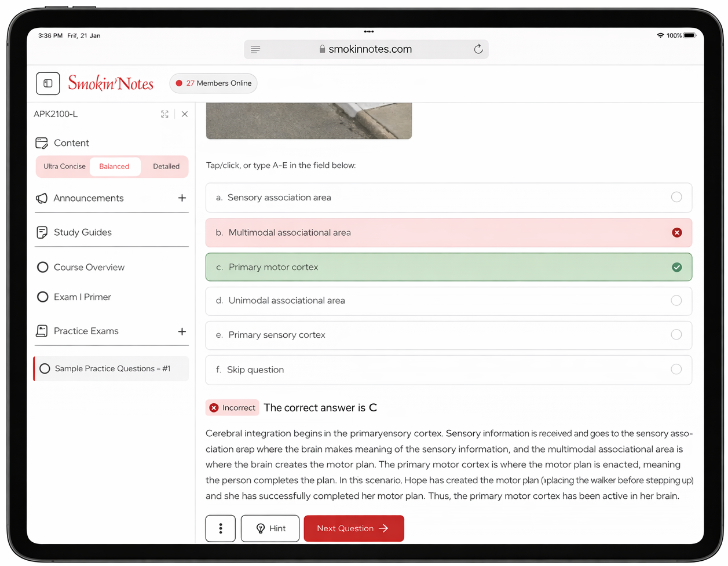Viewport: 728px width, 566px height.
Task: Toggle the sidebar panel icon
Action: pos(47,83)
